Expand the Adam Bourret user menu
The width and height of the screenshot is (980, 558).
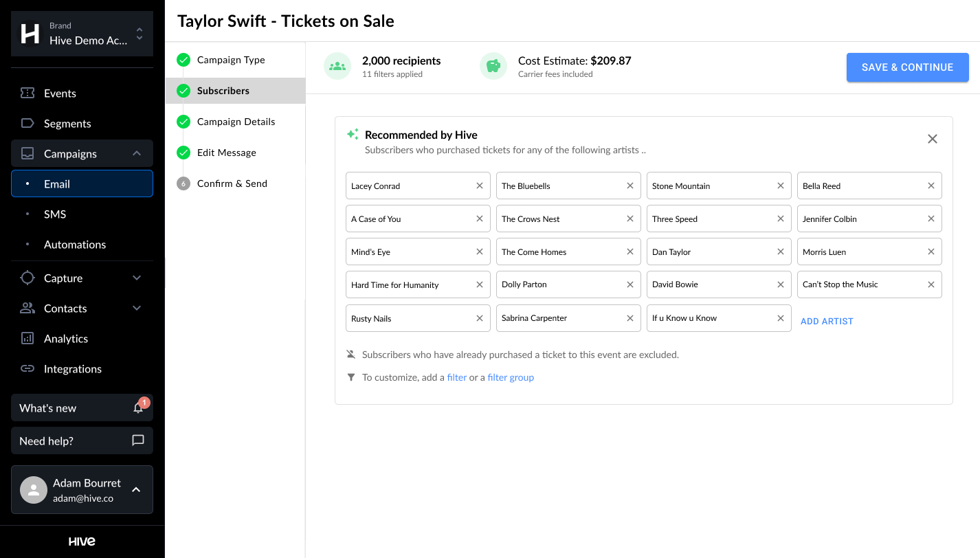click(x=136, y=489)
